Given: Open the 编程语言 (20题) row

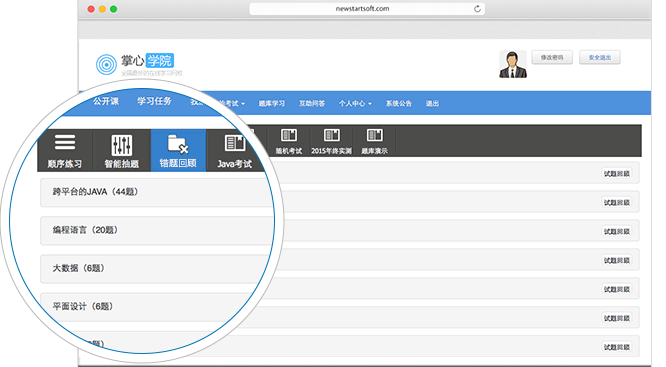Looking at the screenshot, I should coord(157,230).
